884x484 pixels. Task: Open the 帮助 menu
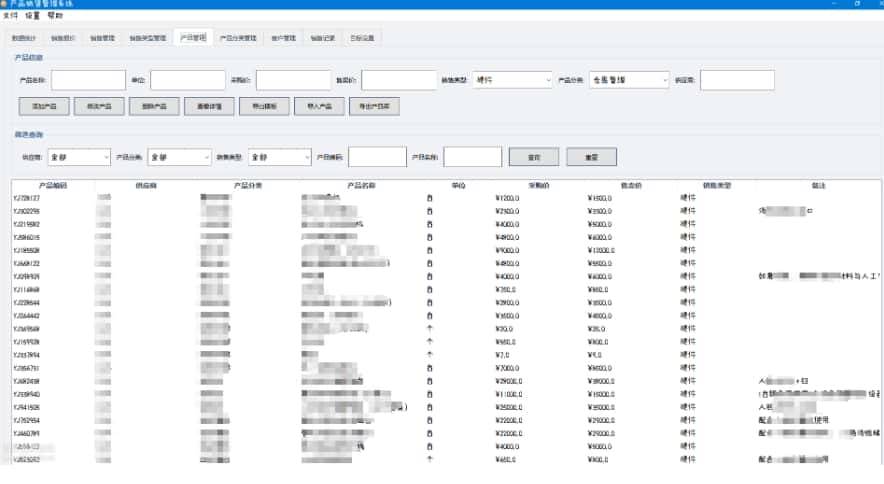click(x=55, y=16)
